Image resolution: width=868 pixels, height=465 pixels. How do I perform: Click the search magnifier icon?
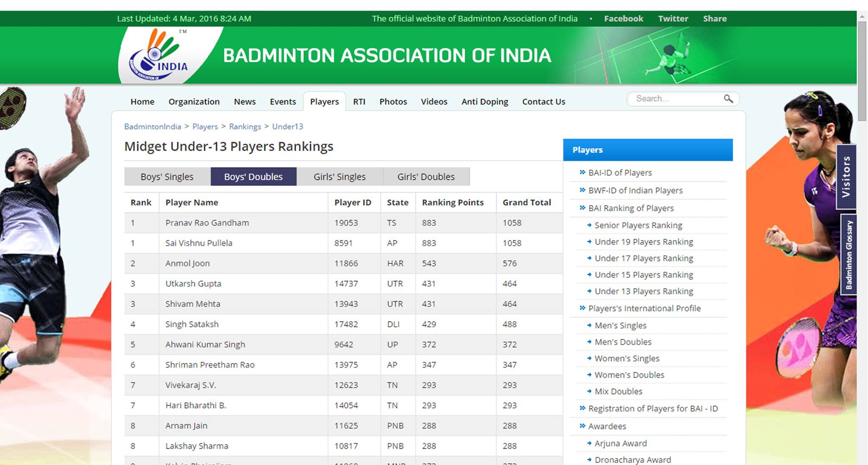click(x=728, y=99)
